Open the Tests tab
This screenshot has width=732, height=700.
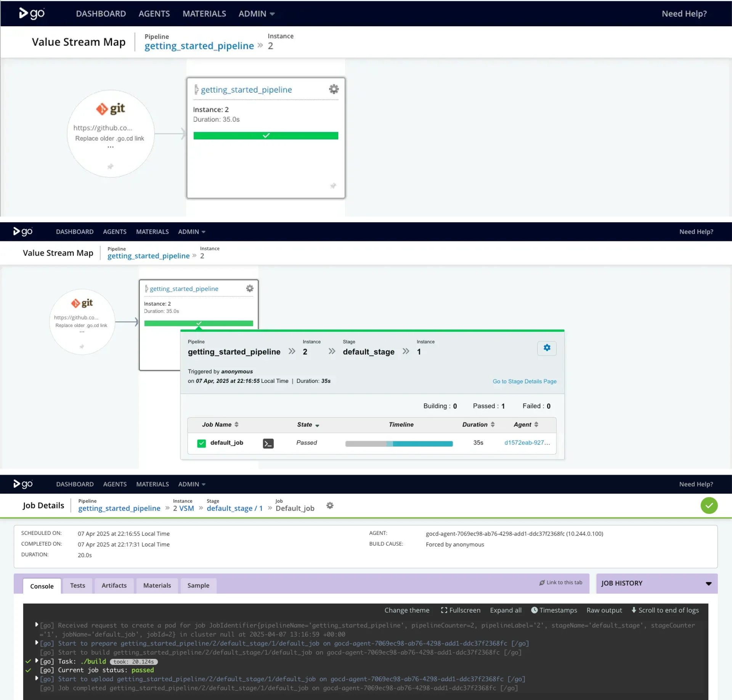coord(77,585)
